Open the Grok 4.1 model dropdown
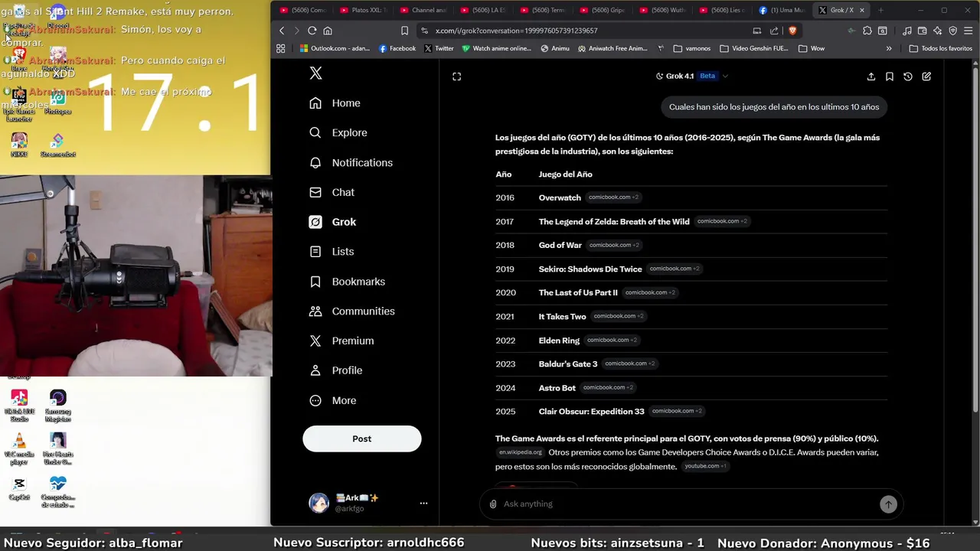Image resolution: width=980 pixels, height=551 pixels. 691,76
